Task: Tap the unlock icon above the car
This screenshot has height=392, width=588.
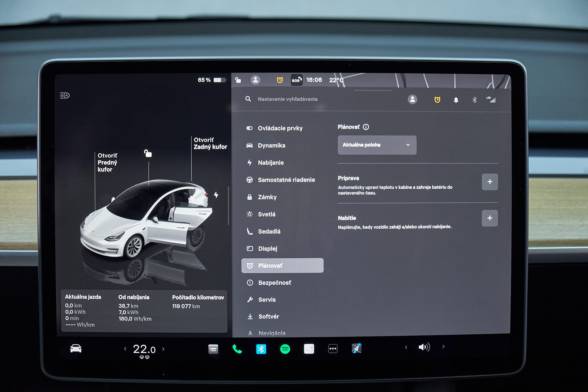Action: point(148,153)
